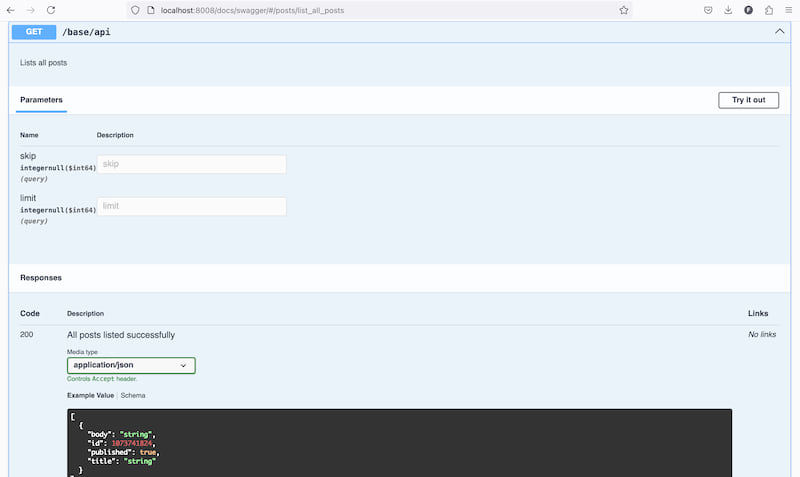The image size is (800, 477).
Task: Click the Responses section heading
Action: [x=41, y=278]
